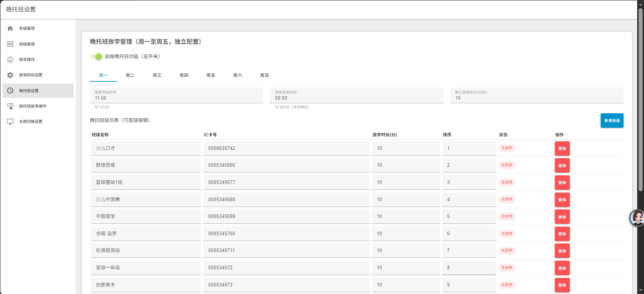The width and height of the screenshot is (644, 294).
Task: Delete the 少儿中国舞 class row
Action: tap(562, 200)
